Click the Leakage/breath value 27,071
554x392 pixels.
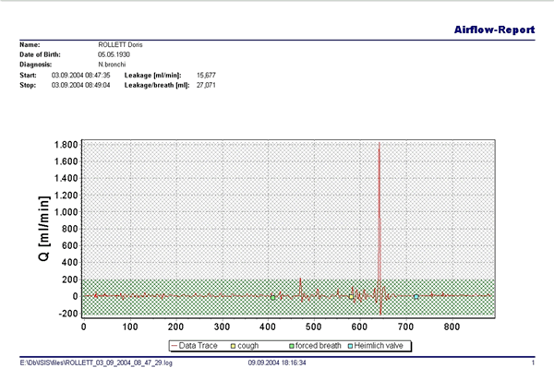(208, 85)
